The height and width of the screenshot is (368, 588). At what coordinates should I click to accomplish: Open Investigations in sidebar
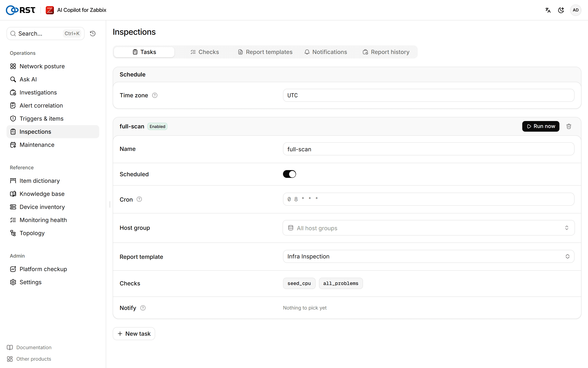[x=53, y=92]
